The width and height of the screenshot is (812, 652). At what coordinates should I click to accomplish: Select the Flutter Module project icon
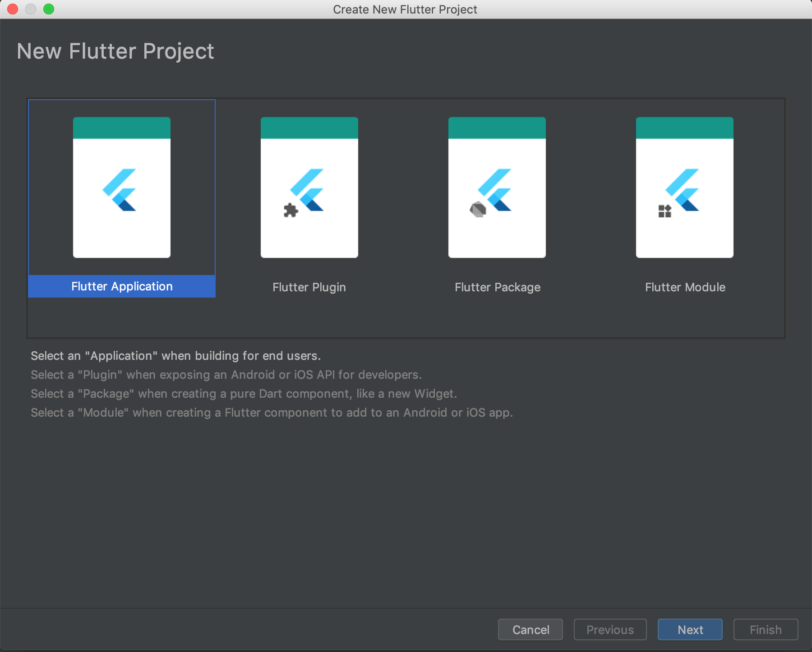point(685,188)
